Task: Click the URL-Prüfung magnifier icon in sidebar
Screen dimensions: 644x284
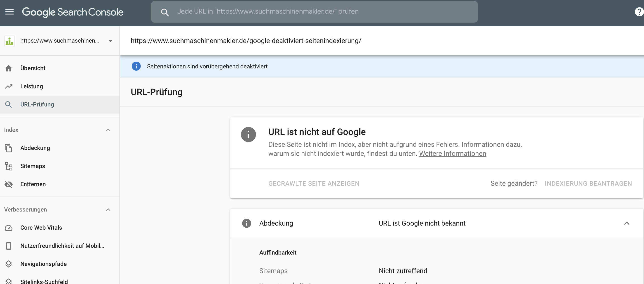Action: point(9,105)
